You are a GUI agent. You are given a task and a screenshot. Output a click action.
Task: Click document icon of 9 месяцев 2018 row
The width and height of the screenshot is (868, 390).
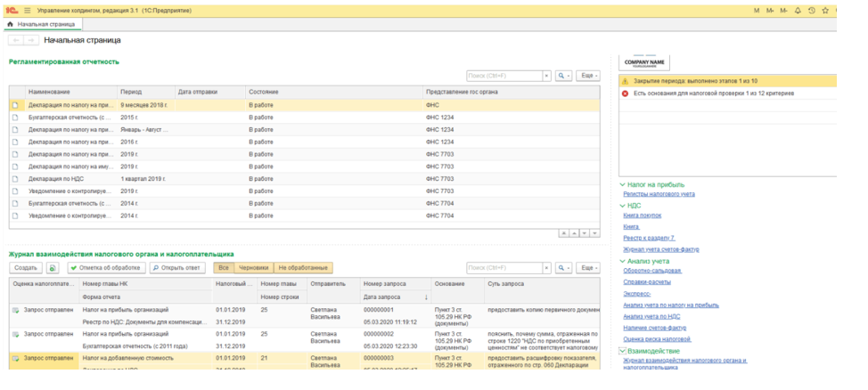click(15, 105)
